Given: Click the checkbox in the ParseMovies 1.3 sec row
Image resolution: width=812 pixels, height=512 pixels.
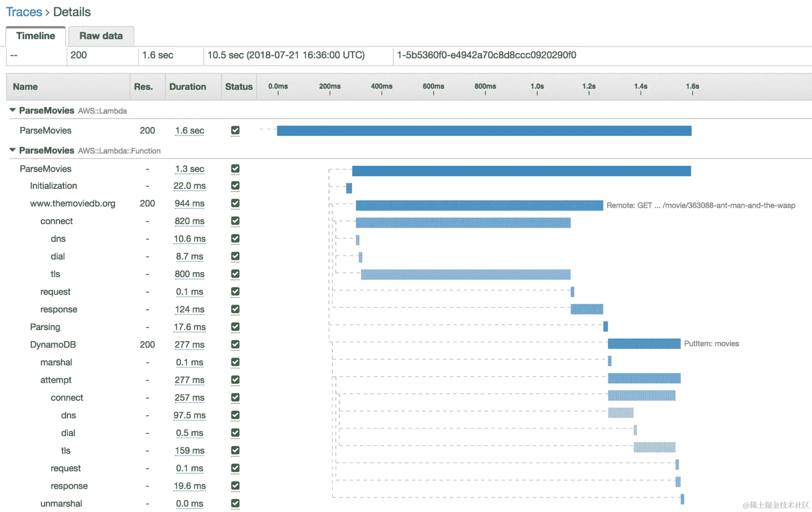Looking at the screenshot, I should click(235, 169).
